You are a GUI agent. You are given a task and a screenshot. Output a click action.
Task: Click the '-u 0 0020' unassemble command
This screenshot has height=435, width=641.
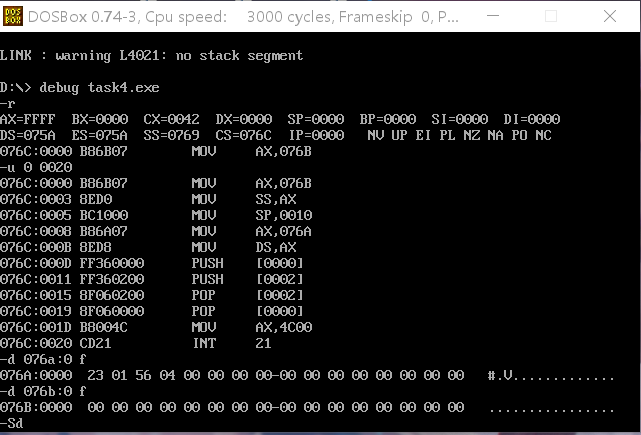(36, 167)
